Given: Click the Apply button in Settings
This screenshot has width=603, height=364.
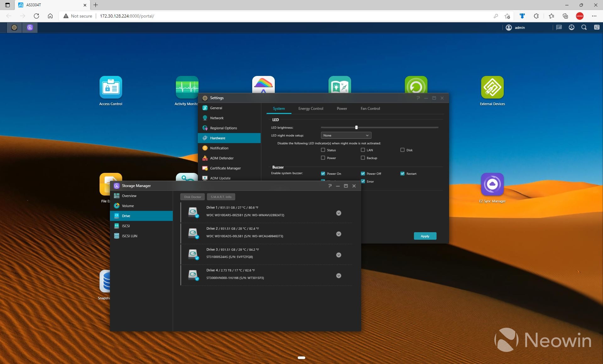Looking at the screenshot, I should pos(424,236).
